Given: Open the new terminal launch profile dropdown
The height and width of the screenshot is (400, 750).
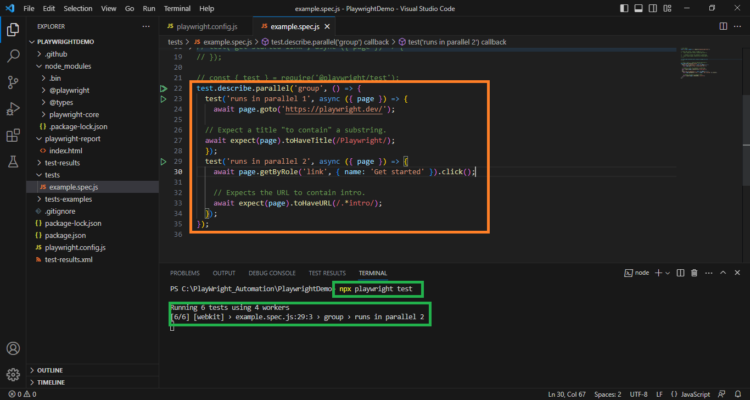Looking at the screenshot, I should [670, 272].
